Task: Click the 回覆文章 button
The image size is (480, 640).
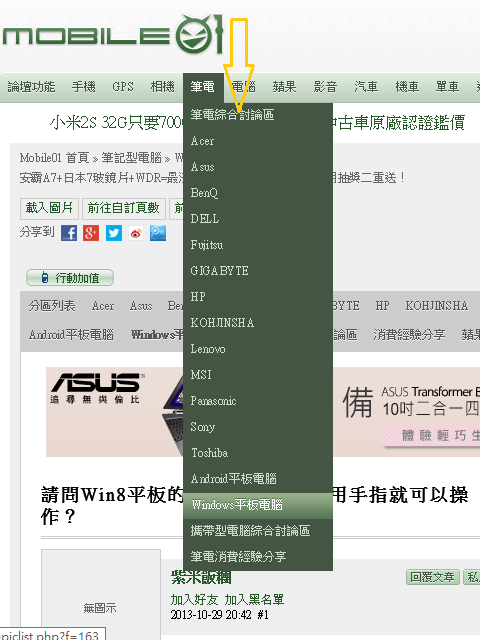Action: coord(432,577)
